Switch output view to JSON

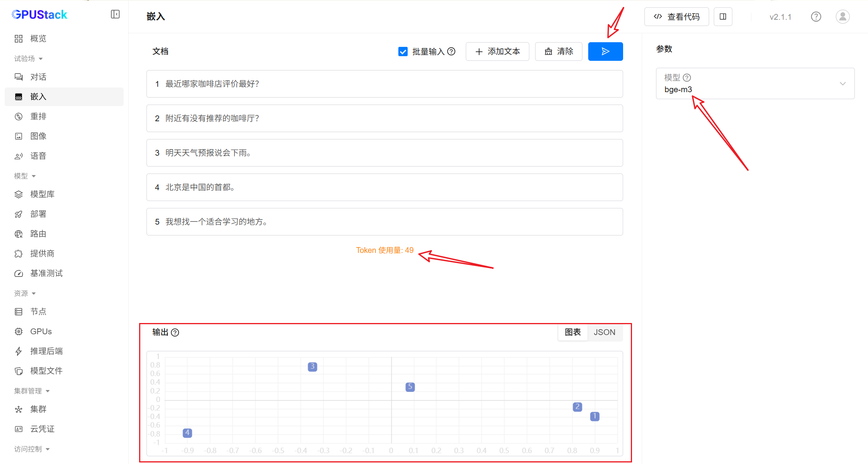tap(604, 332)
